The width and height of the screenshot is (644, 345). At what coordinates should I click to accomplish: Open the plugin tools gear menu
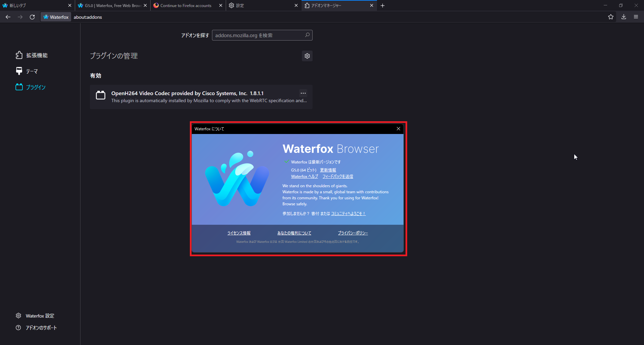(307, 56)
